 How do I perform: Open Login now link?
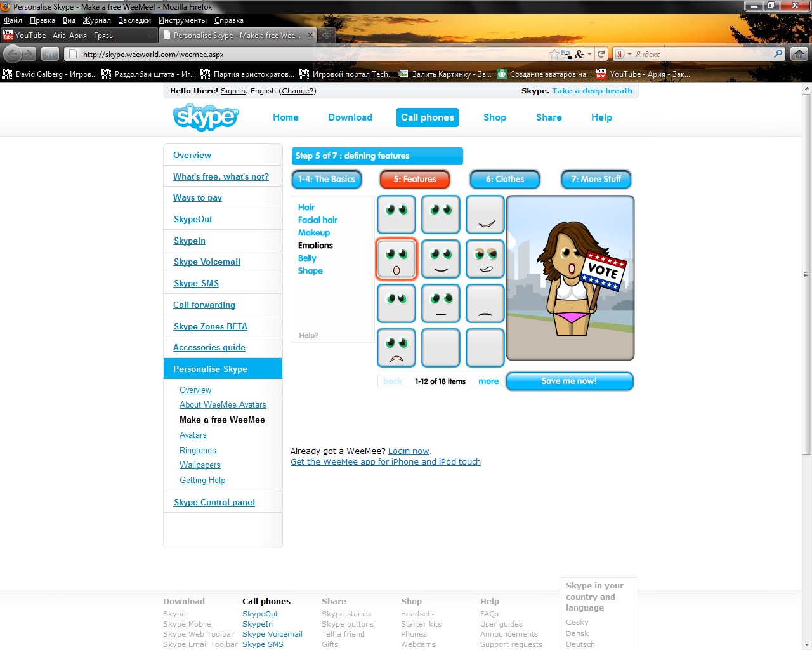[409, 451]
